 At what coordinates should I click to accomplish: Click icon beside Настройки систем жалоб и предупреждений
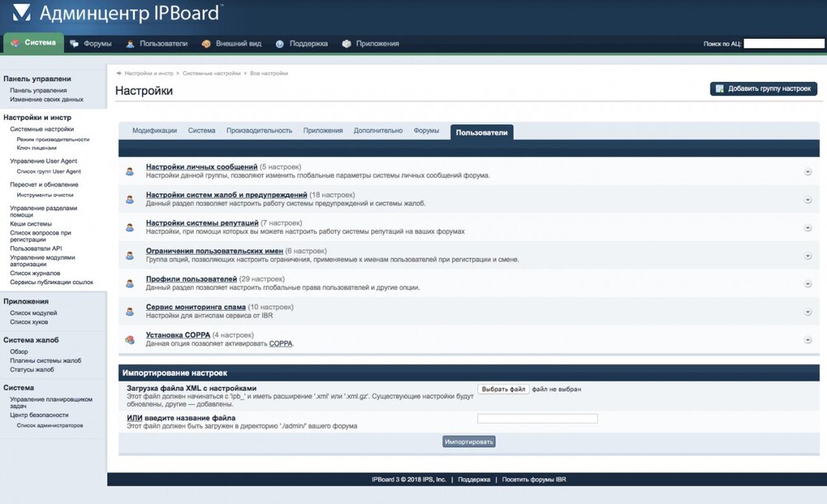(130, 199)
